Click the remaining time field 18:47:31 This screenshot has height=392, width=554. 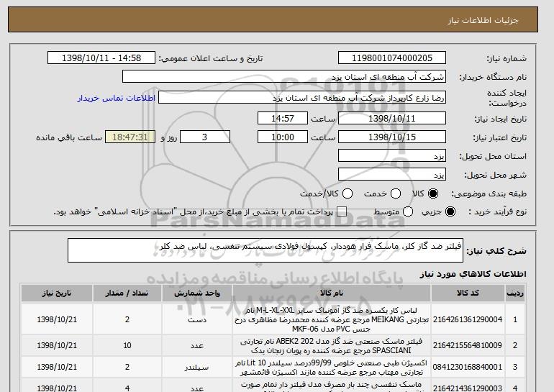[x=130, y=137]
